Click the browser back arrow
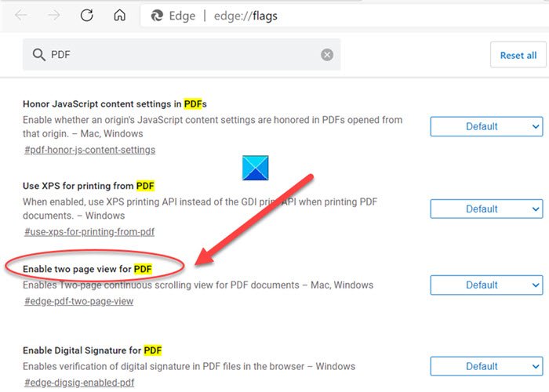549x392 pixels. (20, 16)
